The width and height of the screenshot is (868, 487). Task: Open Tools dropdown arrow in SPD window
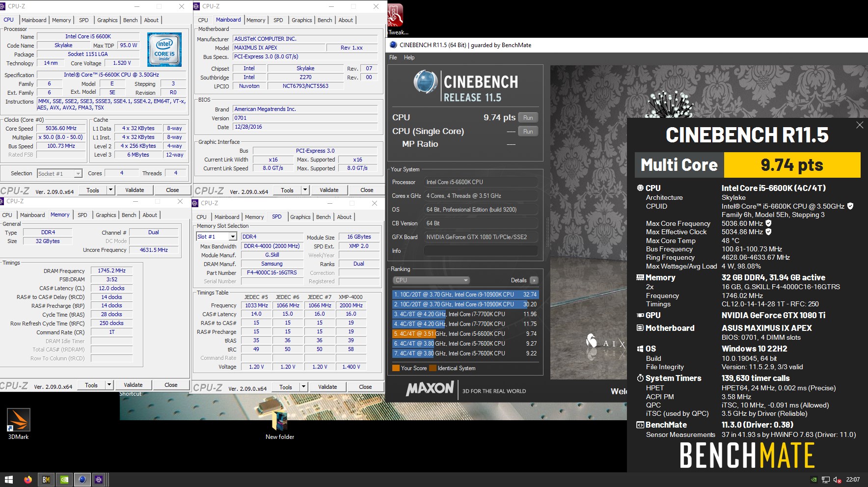303,387
